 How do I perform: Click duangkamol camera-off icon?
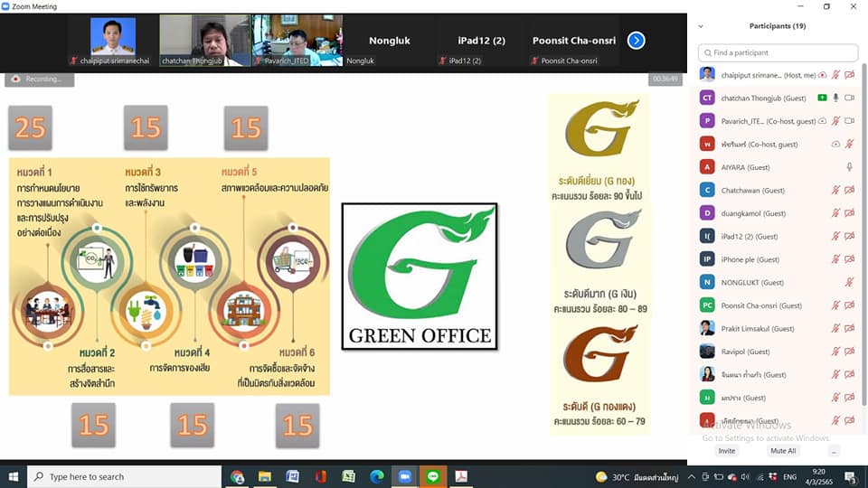tap(849, 213)
